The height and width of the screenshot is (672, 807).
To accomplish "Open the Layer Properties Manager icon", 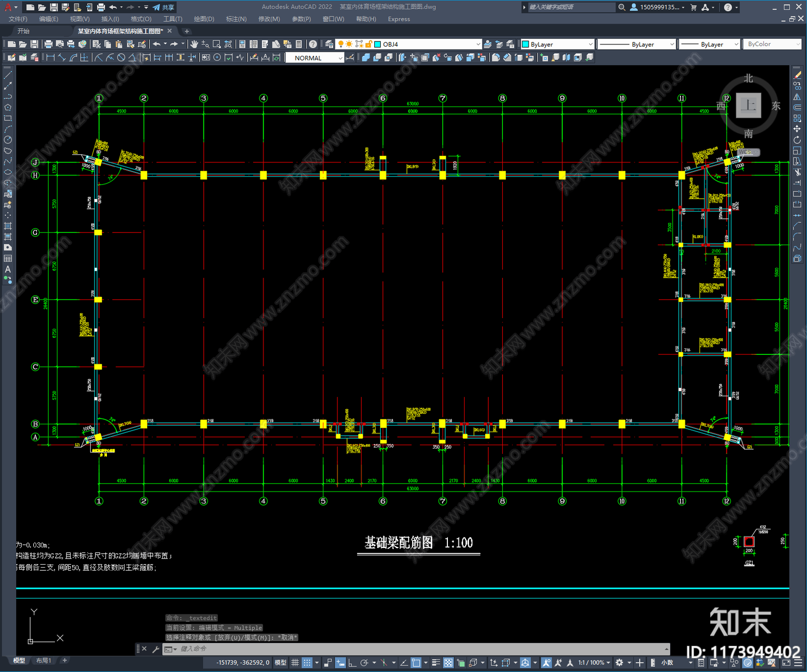I will click(x=329, y=44).
